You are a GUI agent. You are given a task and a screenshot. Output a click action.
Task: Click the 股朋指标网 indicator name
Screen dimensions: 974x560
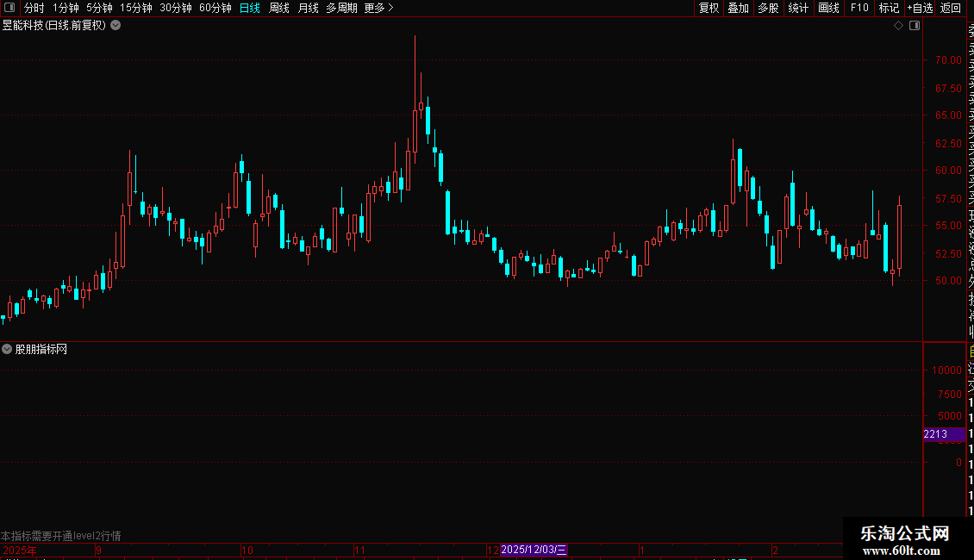pos(41,350)
